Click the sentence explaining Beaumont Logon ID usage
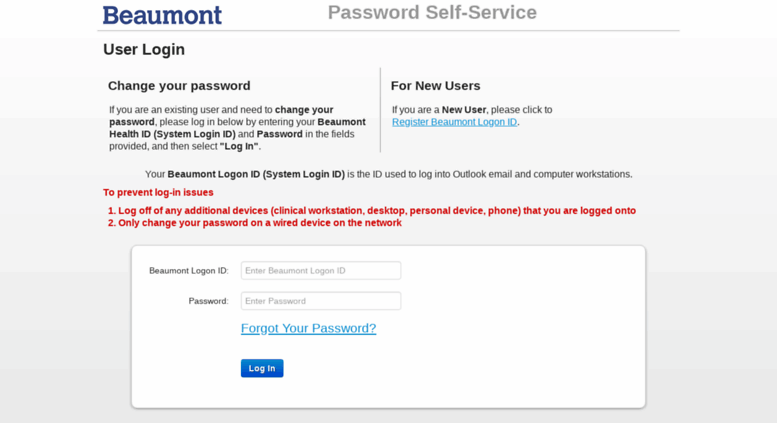This screenshot has width=777, height=423. pos(388,174)
